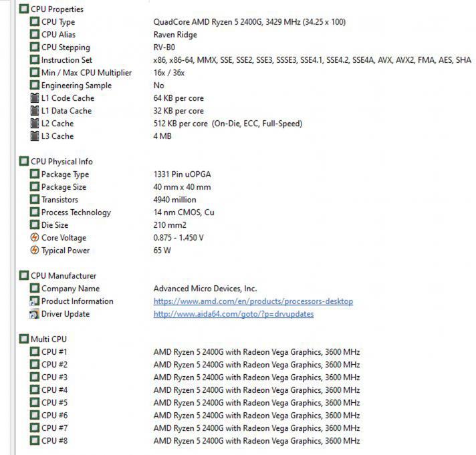
Task: Click the L2 Cache chip icon
Action: pos(35,124)
